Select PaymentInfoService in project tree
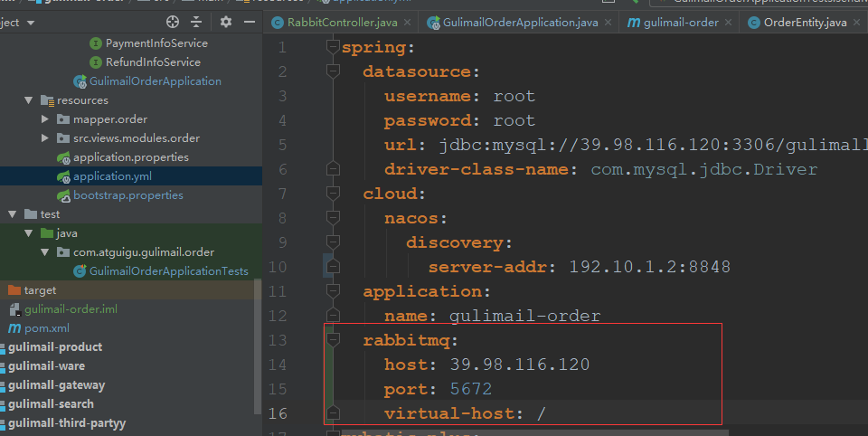This screenshot has width=868, height=436. (156, 43)
